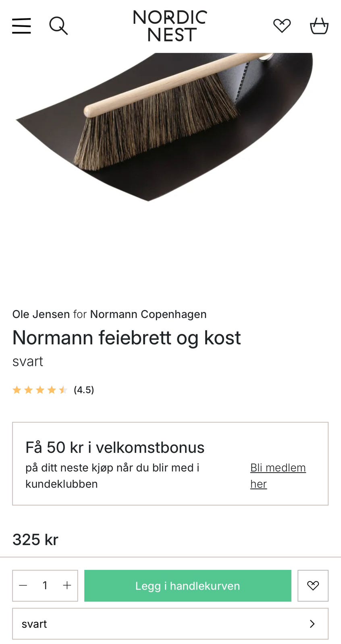This screenshot has width=341, height=644.
Task: Add product to favorites with heart button
Action: click(313, 586)
